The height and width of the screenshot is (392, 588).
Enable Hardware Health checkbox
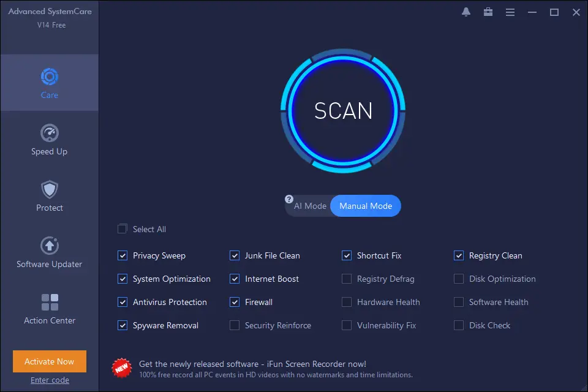[347, 302]
